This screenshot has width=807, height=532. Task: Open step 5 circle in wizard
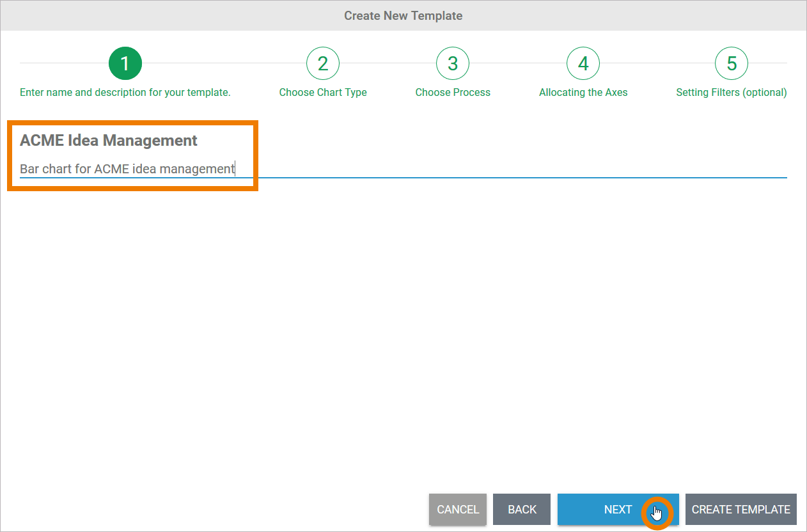click(x=732, y=63)
